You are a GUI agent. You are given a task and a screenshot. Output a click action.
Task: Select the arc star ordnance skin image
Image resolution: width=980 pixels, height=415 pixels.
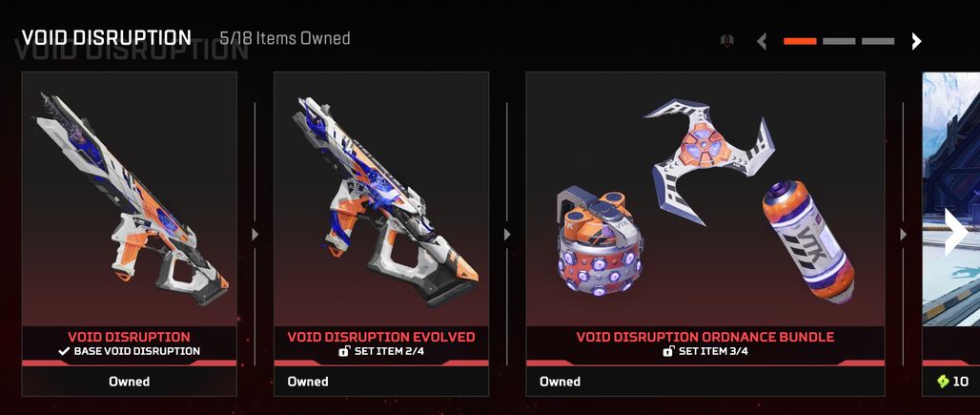tap(708, 159)
